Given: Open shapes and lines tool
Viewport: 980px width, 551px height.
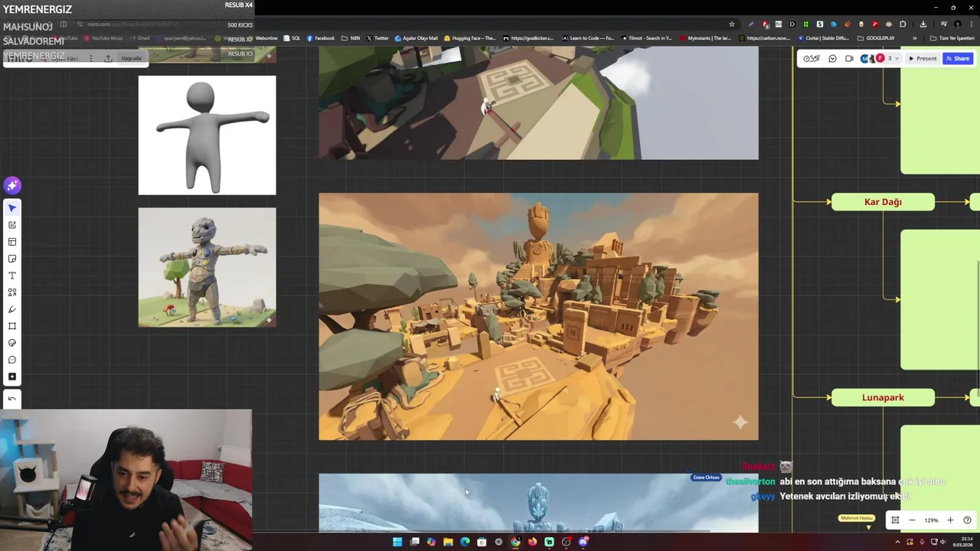Looking at the screenshot, I should point(11,292).
